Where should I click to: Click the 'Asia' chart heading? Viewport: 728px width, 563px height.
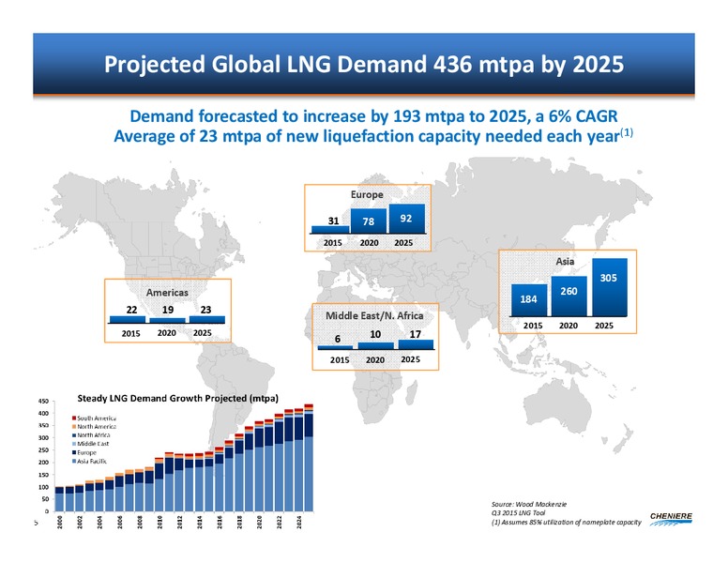tap(565, 262)
